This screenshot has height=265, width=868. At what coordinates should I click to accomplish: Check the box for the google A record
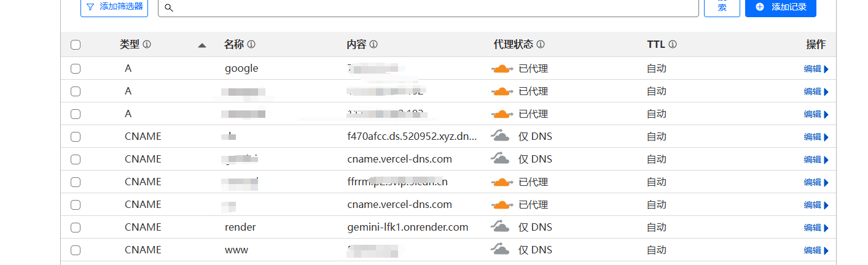pyautogui.click(x=76, y=69)
